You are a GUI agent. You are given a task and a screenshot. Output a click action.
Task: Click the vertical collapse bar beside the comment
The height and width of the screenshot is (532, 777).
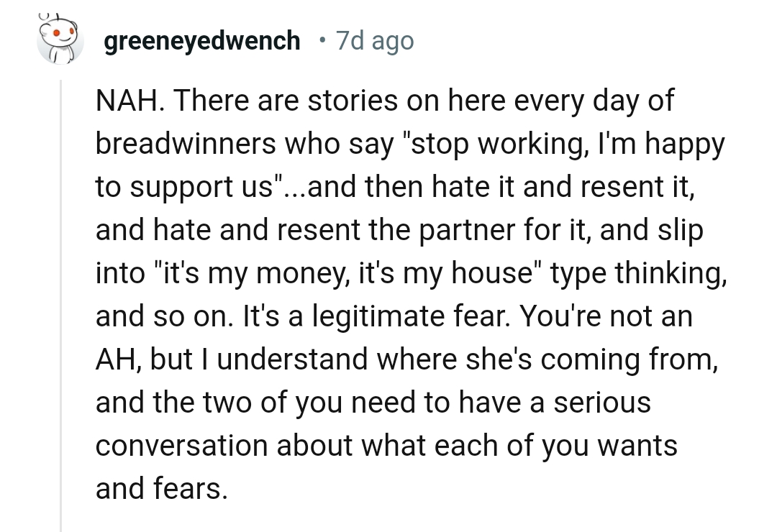click(x=60, y=288)
